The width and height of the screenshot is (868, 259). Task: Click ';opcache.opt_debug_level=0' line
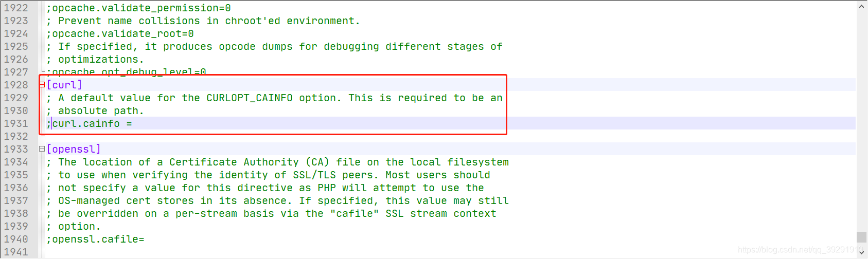point(126,71)
